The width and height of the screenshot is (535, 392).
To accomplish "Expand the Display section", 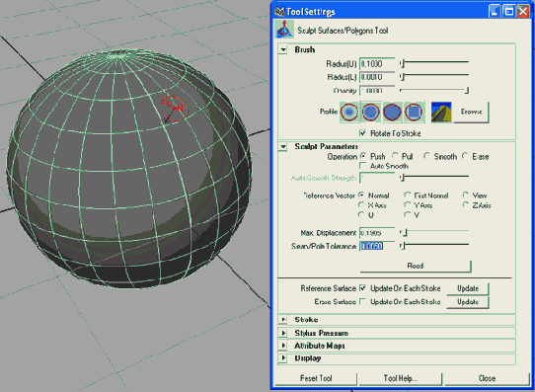I will pos(283,357).
